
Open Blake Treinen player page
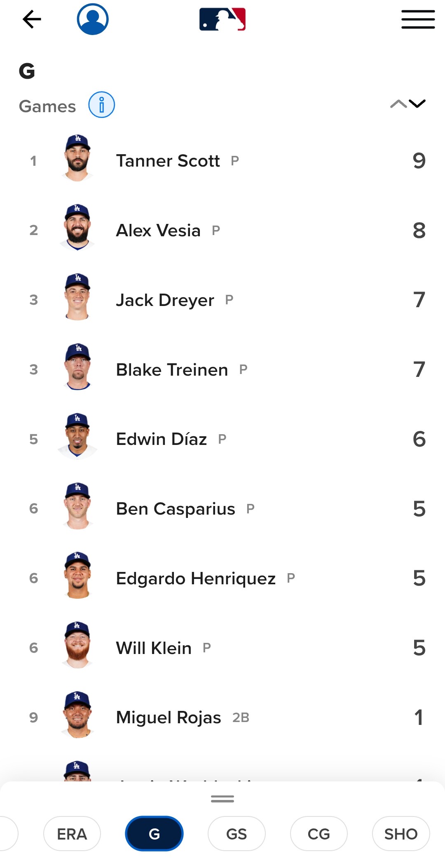[x=172, y=370]
